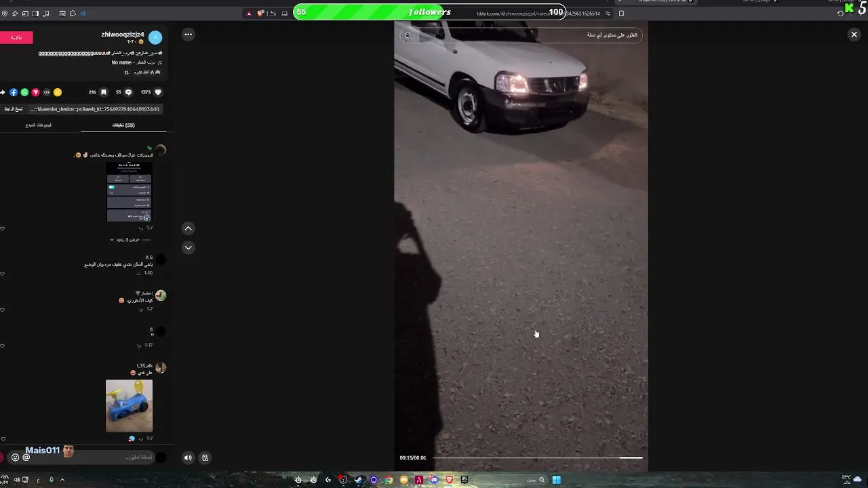This screenshot has height=488, width=868.
Task: Open the settings screenshot in first comment
Action: pos(130,192)
